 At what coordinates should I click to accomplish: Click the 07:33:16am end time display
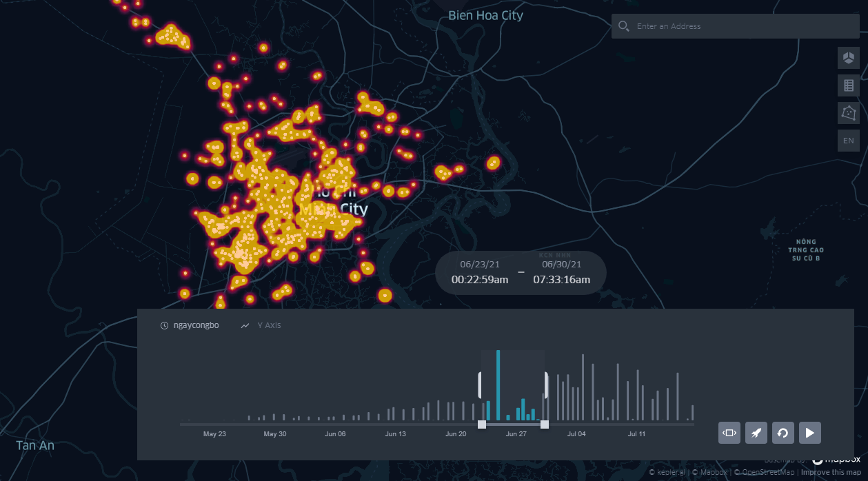(561, 280)
